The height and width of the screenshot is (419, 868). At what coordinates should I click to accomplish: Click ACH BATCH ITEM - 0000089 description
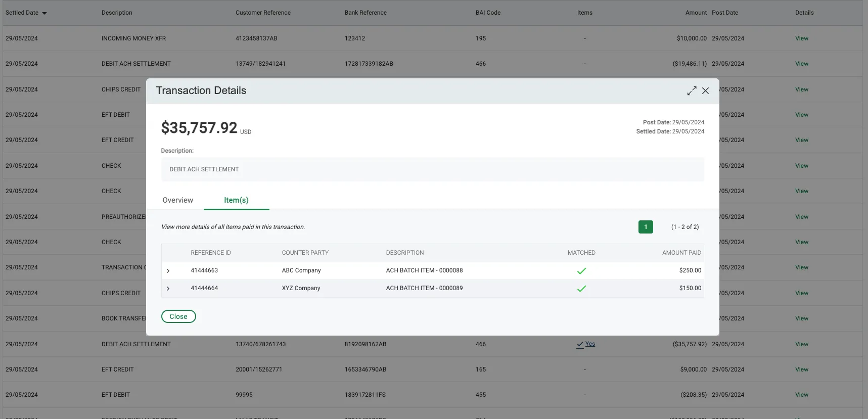click(x=425, y=288)
